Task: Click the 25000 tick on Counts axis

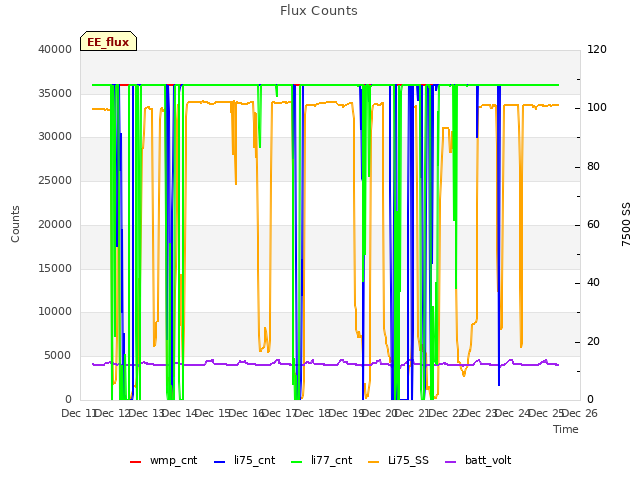Action: click(x=55, y=180)
